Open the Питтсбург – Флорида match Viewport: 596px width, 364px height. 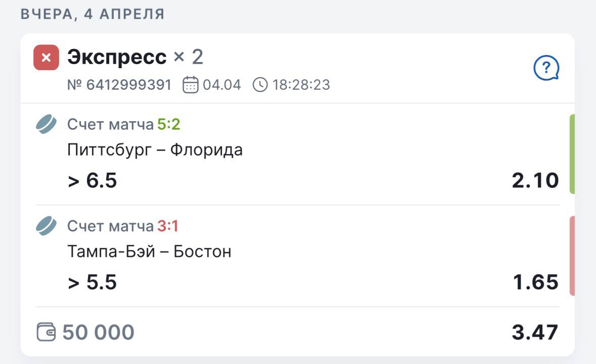[x=155, y=150]
